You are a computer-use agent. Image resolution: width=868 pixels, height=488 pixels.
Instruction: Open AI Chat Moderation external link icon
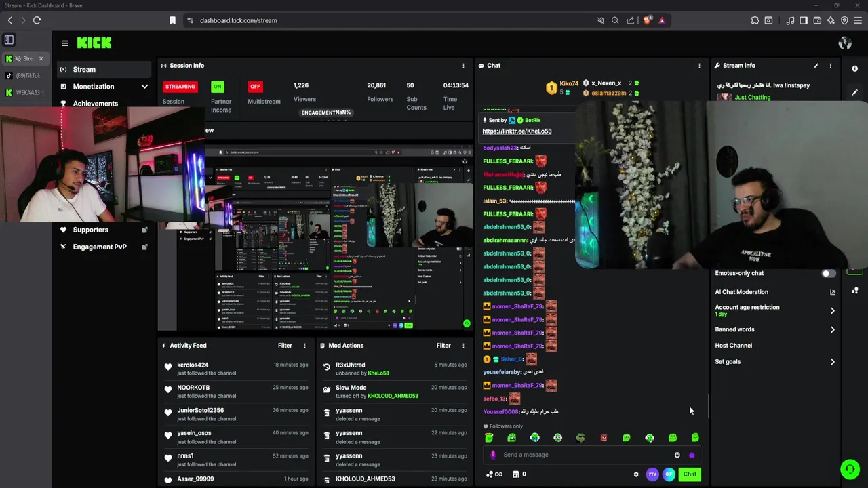pyautogui.click(x=832, y=292)
